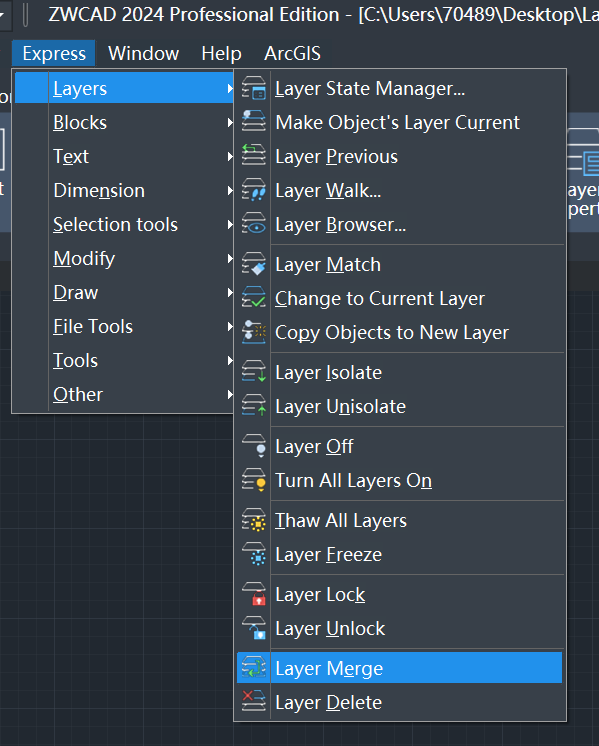Viewport: 599px width, 746px height.
Task: Expand the Tools submenu arrow
Action: click(x=230, y=361)
